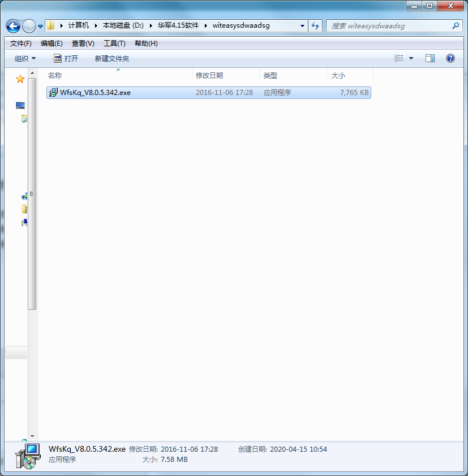Click the folder icon in address bar
The width and height of the screenshot is (468, 476).
click(x=51, y=25)
